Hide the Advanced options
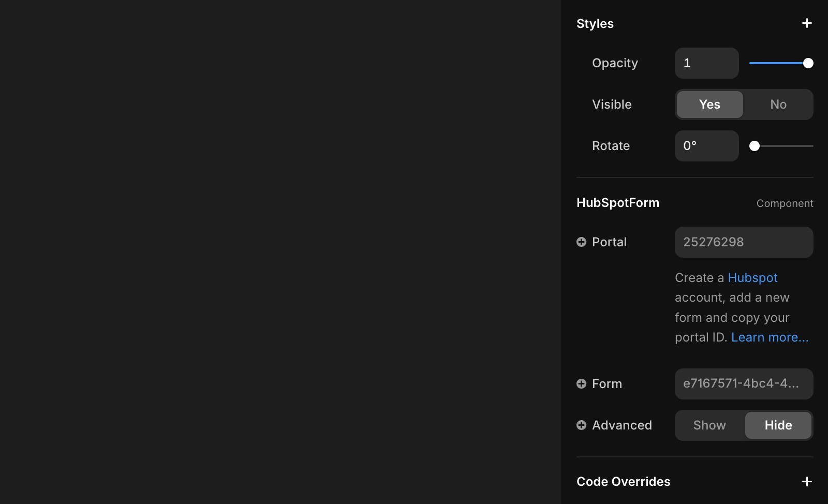Screen dimensions: 828x504 (778, 425)
